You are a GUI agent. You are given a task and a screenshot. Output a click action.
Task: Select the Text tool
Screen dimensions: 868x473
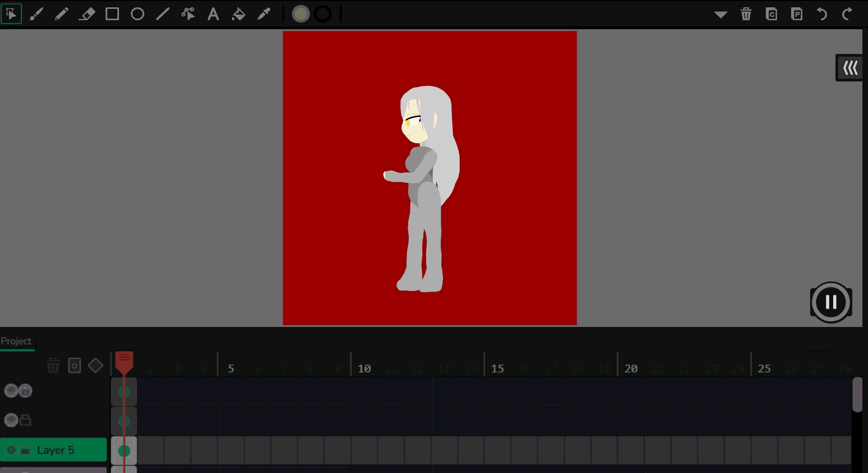coord(213,14)
